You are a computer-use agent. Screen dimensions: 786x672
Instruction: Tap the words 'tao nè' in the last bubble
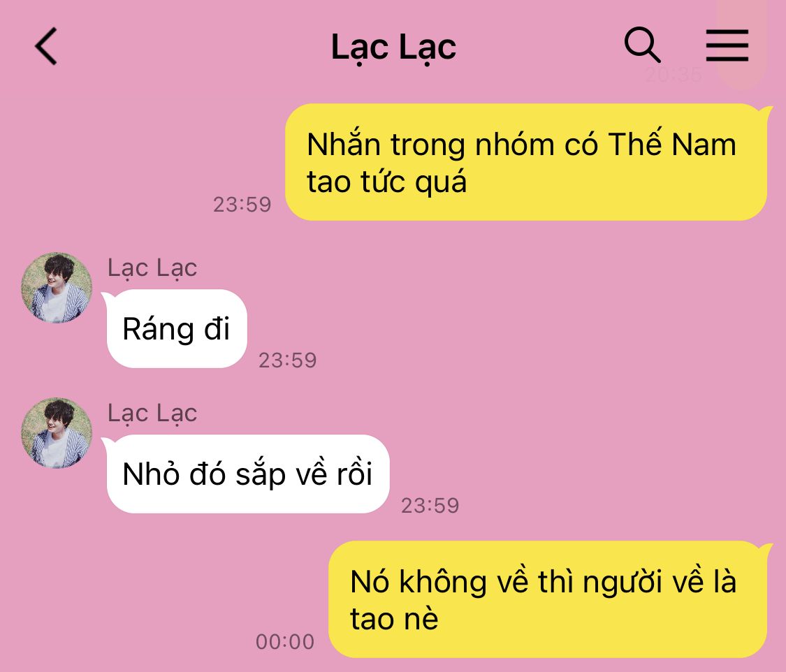394,619
